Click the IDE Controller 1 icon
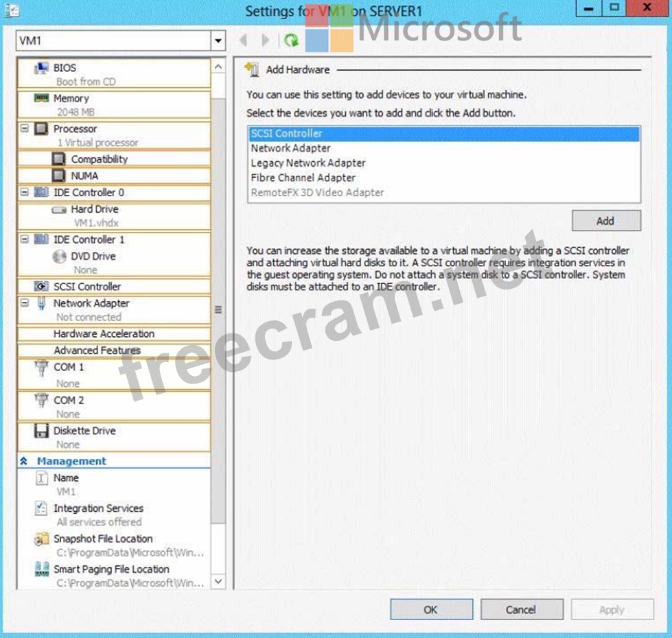The width and height of the screenshot is (672, 638). [x=41, y=239]
